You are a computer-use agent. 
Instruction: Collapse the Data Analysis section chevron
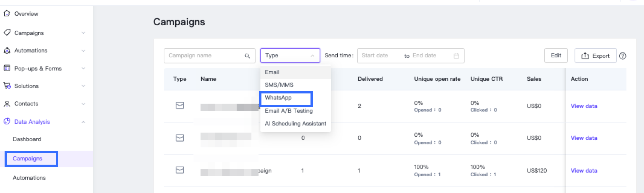(x=83, y=122)
